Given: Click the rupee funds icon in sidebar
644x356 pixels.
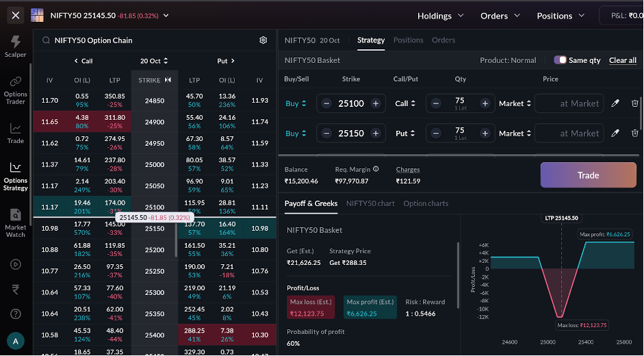Looking at the screenshot, I should pyautogui.click(x=15, y=289).
